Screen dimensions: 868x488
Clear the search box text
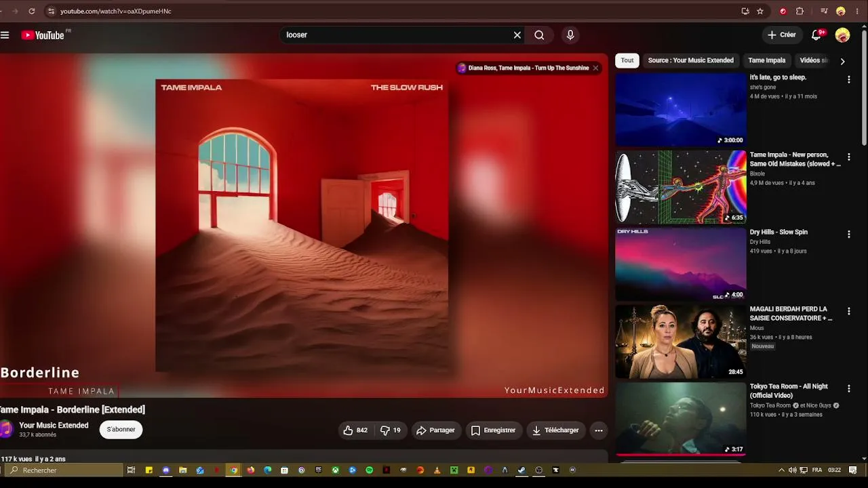[x=517, y=35]
